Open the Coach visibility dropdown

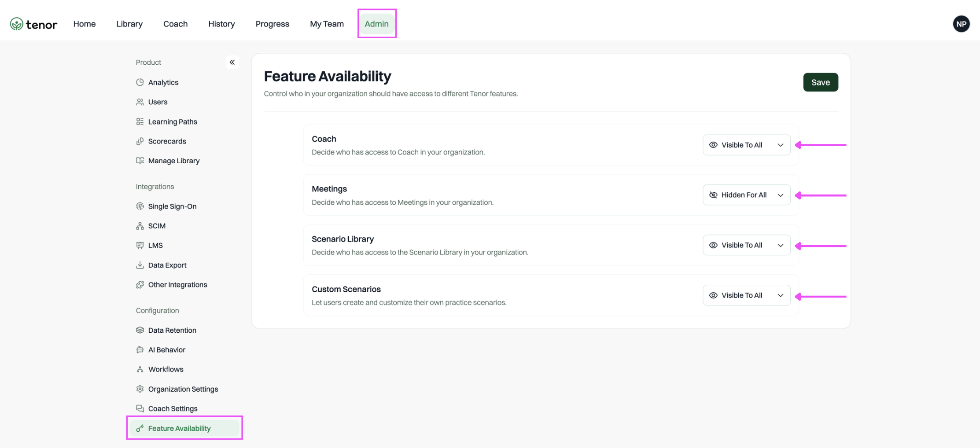pyautogui.click(x=746, y=145)
